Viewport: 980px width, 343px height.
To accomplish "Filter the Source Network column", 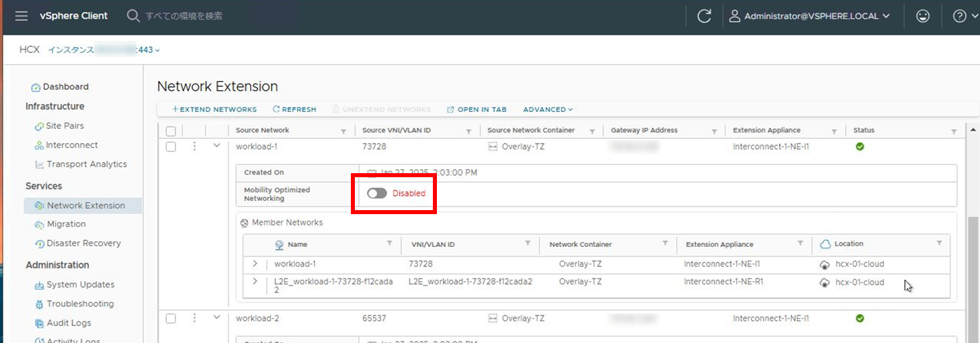I will [344, 132].
